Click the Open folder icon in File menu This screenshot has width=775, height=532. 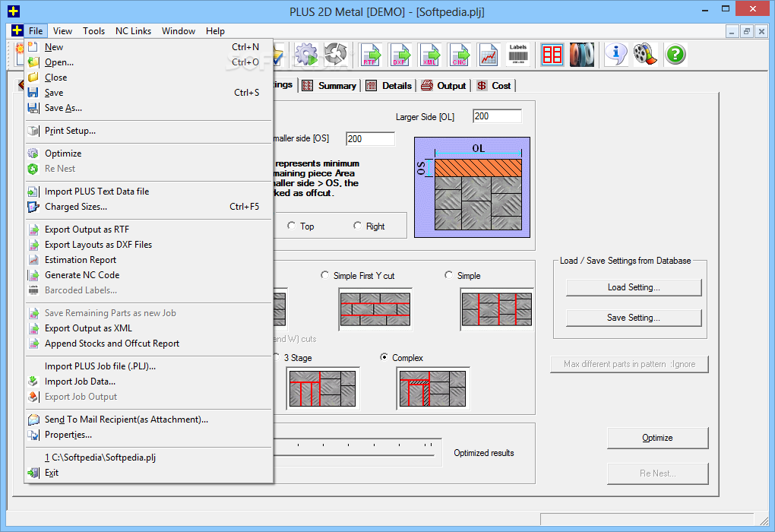click(33, 62)
